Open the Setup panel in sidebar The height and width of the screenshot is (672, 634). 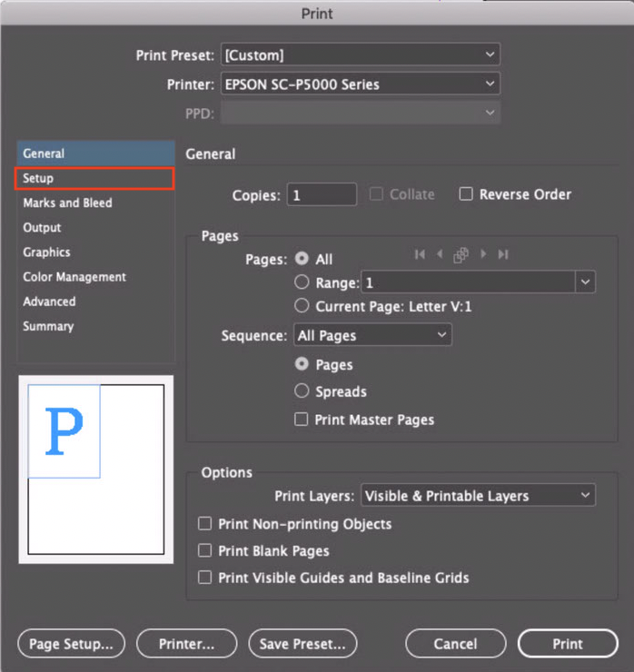tap(94, 178)
